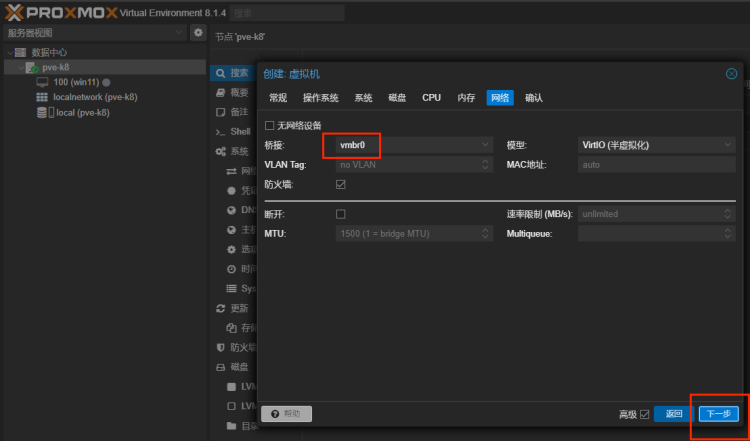Adjust the VLAN Tag spinner

(x=485, y=165)
